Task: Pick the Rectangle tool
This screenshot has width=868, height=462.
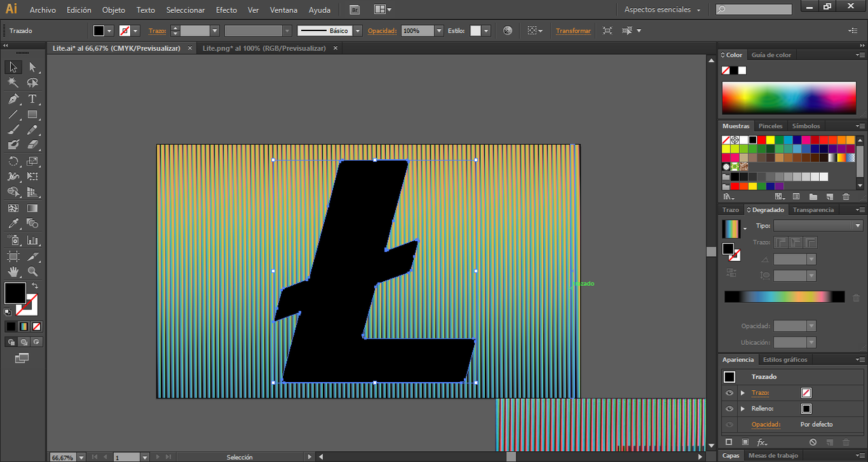Action: click(x=33, y=114)
